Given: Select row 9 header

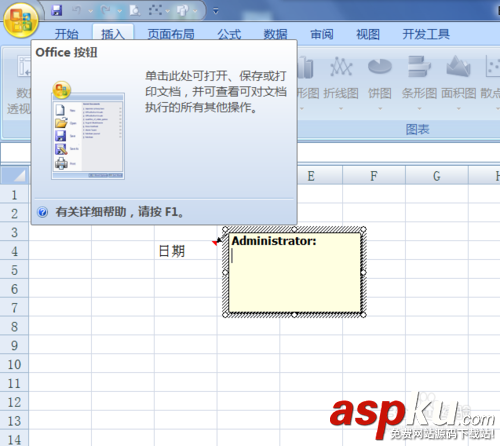Looking at the screenshot, I should tap(14, 345).
